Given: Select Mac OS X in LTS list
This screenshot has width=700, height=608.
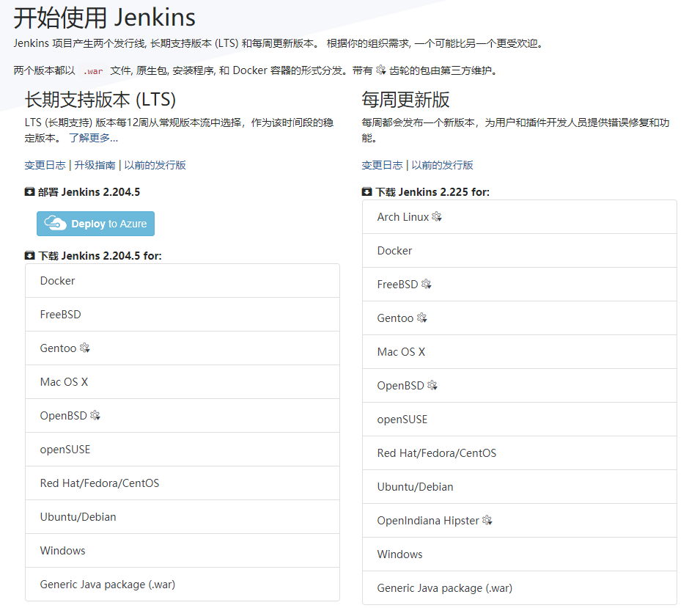Looking at the screenshot, I should coord(183,382).
